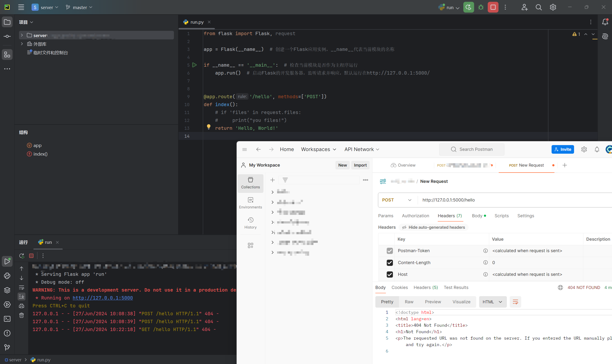Uncheck the Content-Length header checkbox
Viewport: 612px width, 364px height.
click(389, 262)
